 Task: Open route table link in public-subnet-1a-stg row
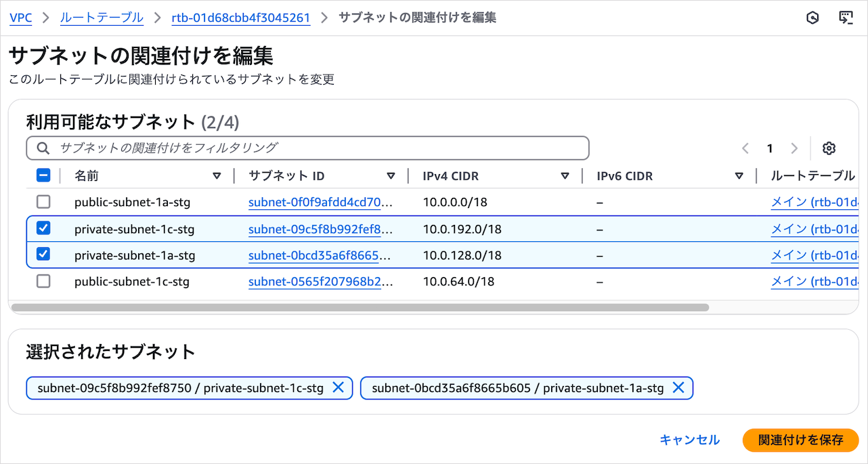click(815, 202)
